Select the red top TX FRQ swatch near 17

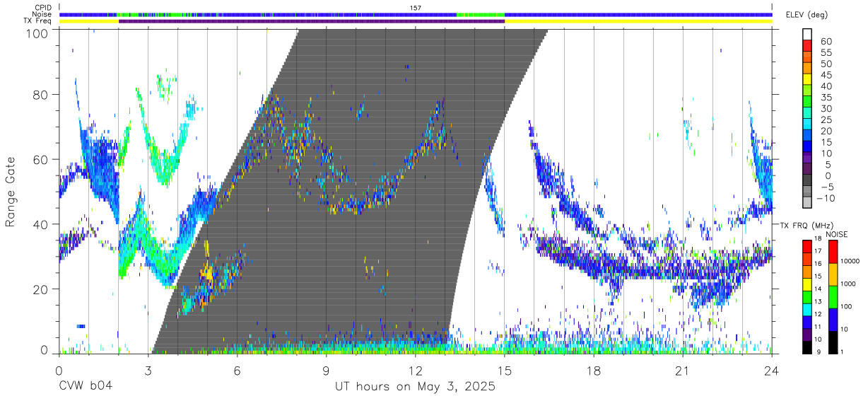point(807,247)
